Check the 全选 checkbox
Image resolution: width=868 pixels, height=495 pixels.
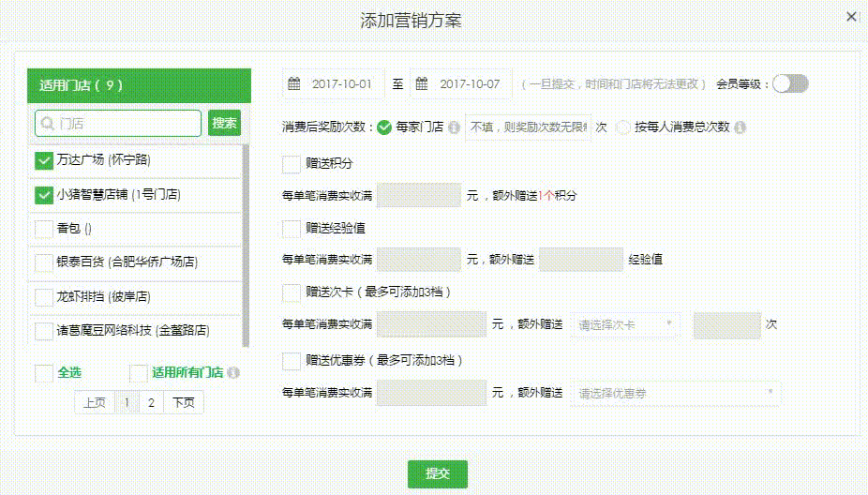(43, 373)
